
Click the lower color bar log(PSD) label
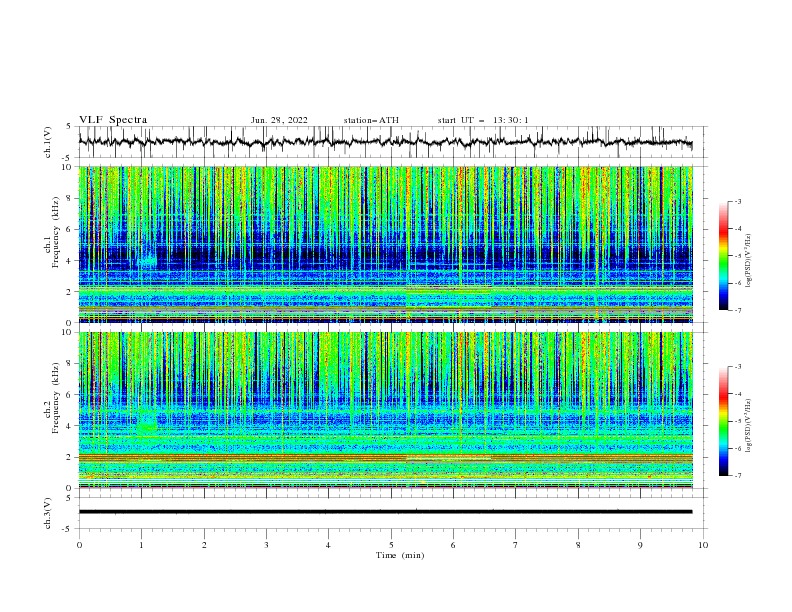pyautogui.click(x=748, y=426)
